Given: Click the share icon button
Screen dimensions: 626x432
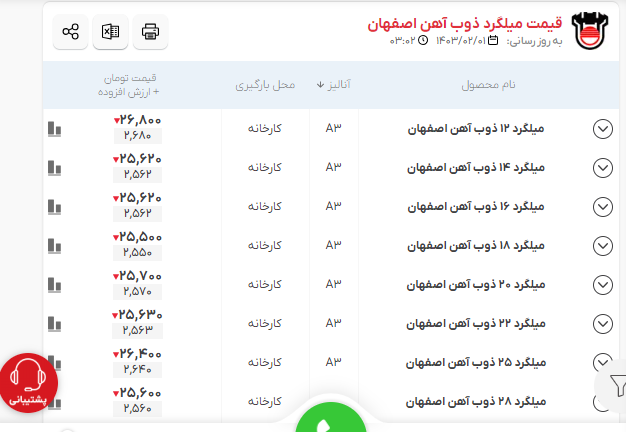Looking at the screenshot, I should (x=70, y=32).
